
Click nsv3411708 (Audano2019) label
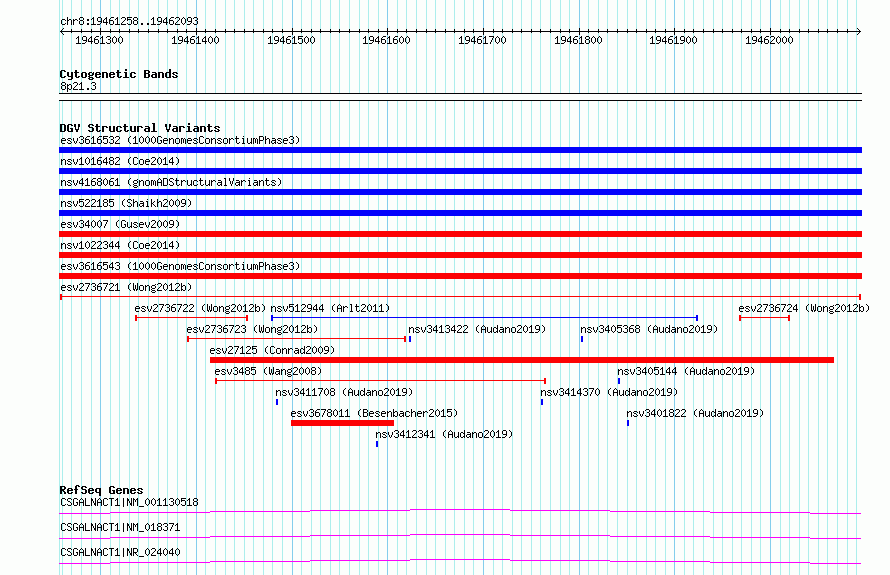point(344,392)
